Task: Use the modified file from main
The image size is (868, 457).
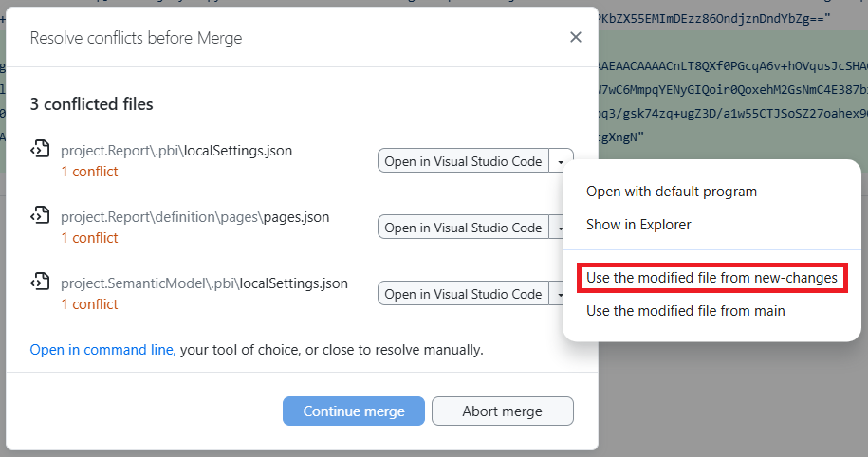Action: 685,311
